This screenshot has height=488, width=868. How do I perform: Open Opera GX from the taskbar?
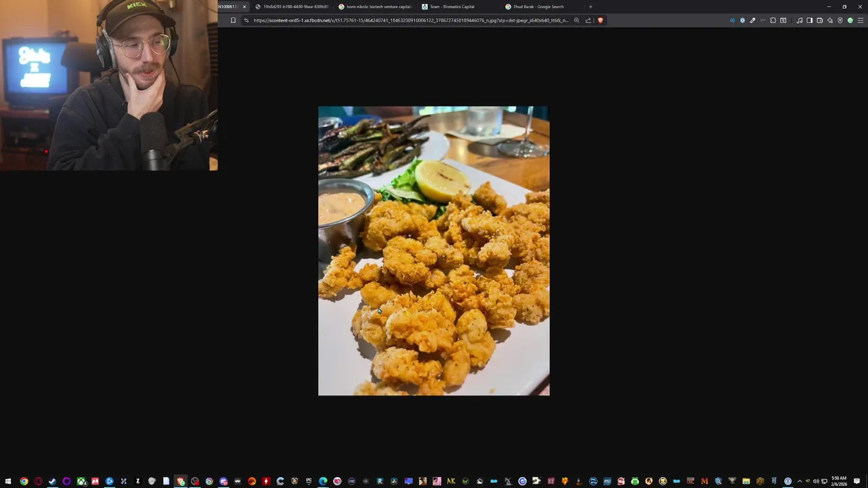[x=38, y=481]
